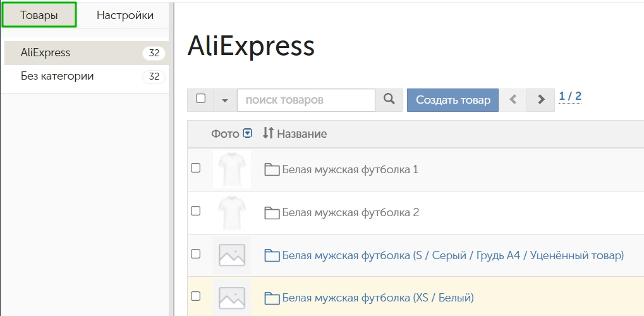Sort by Название using the arrows icon
The image size is (644, 316).
268,133
